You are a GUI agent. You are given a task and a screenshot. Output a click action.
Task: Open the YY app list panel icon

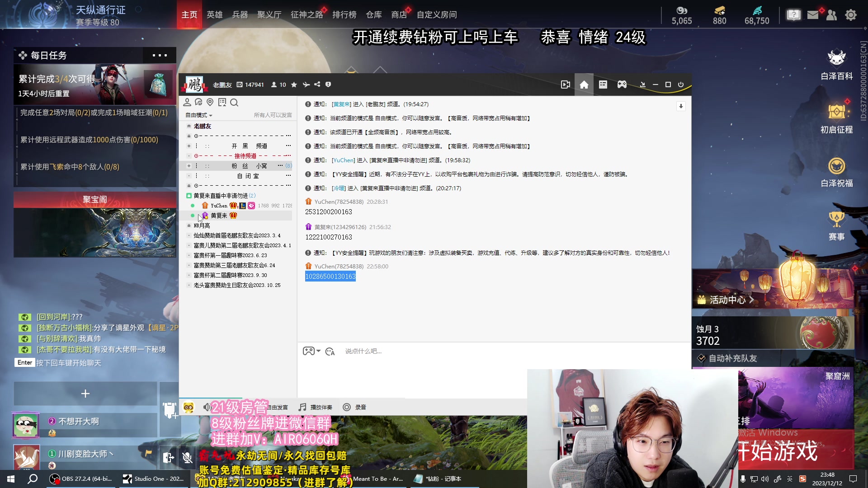[x=603, y=84]
